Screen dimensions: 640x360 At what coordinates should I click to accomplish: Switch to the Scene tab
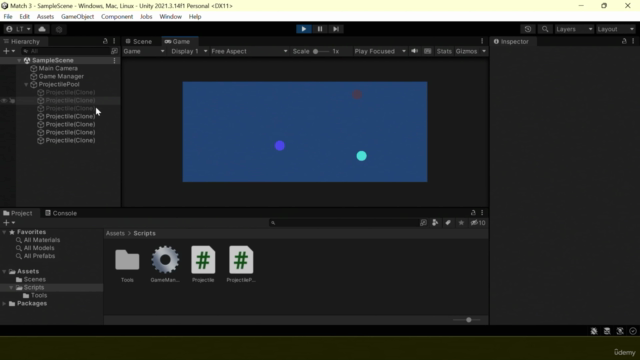139,42
